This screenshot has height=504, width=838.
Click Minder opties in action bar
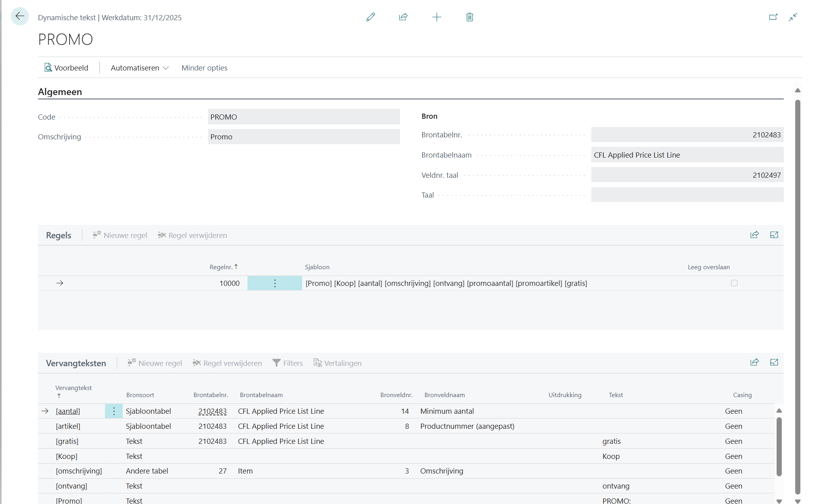click(x=204, y=68)
